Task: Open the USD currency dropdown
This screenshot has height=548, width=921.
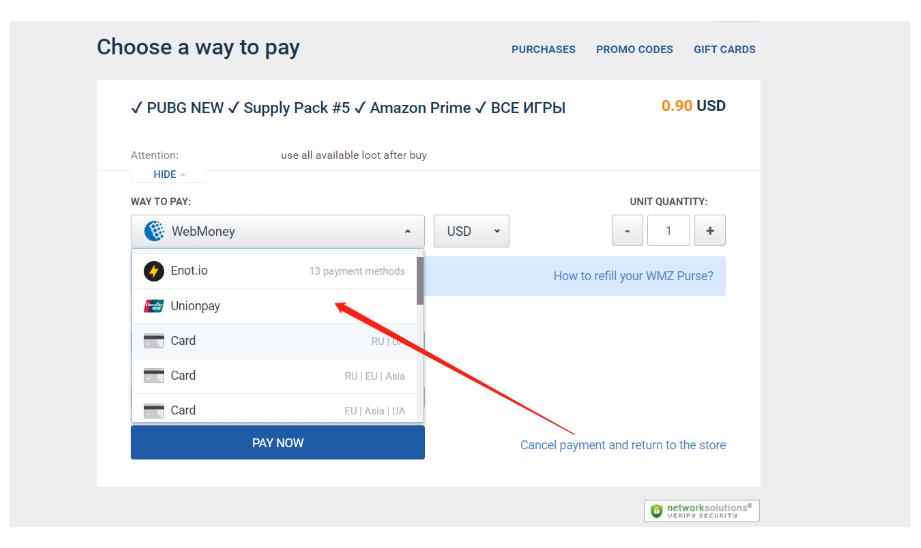Action: click(472, 231)
